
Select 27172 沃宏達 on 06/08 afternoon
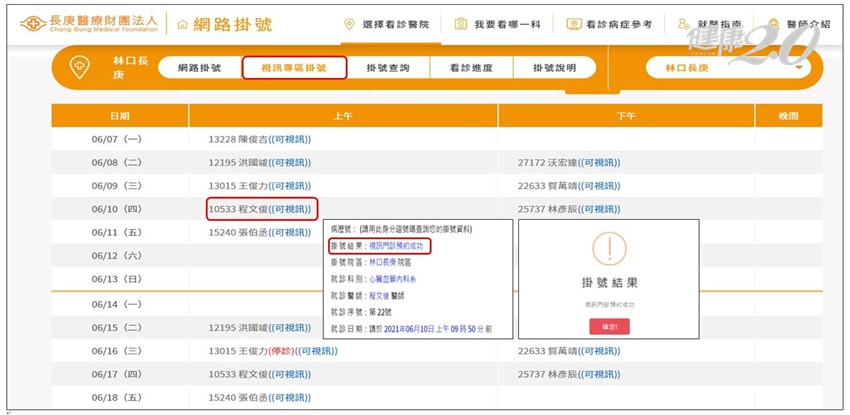pos(569,163)
